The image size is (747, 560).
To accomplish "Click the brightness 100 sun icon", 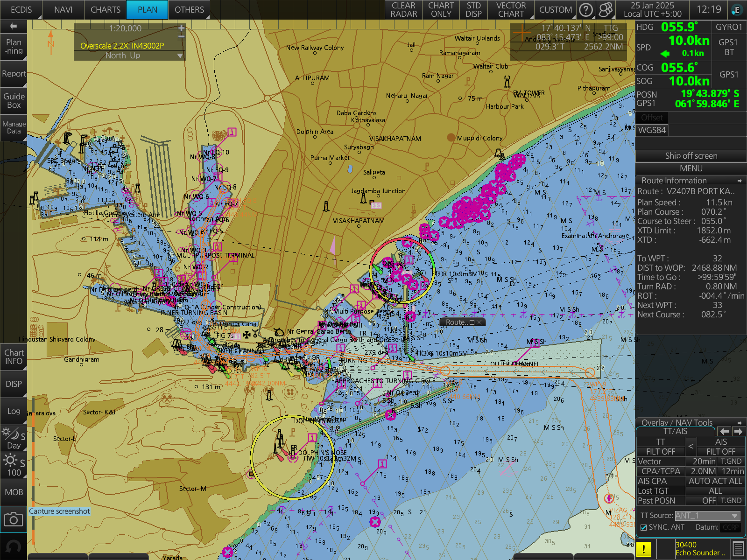I will 13,465.
